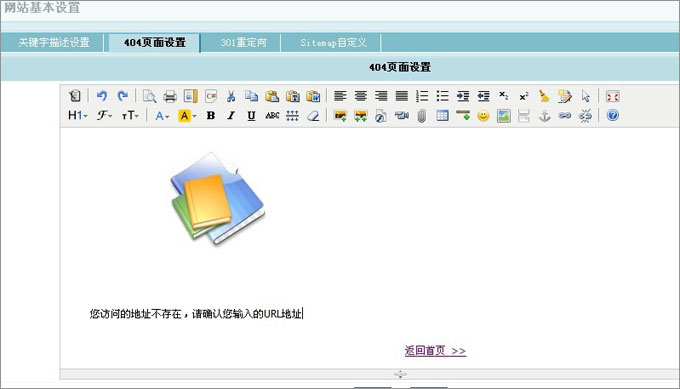Open the blue help question icon

[612, 115]
